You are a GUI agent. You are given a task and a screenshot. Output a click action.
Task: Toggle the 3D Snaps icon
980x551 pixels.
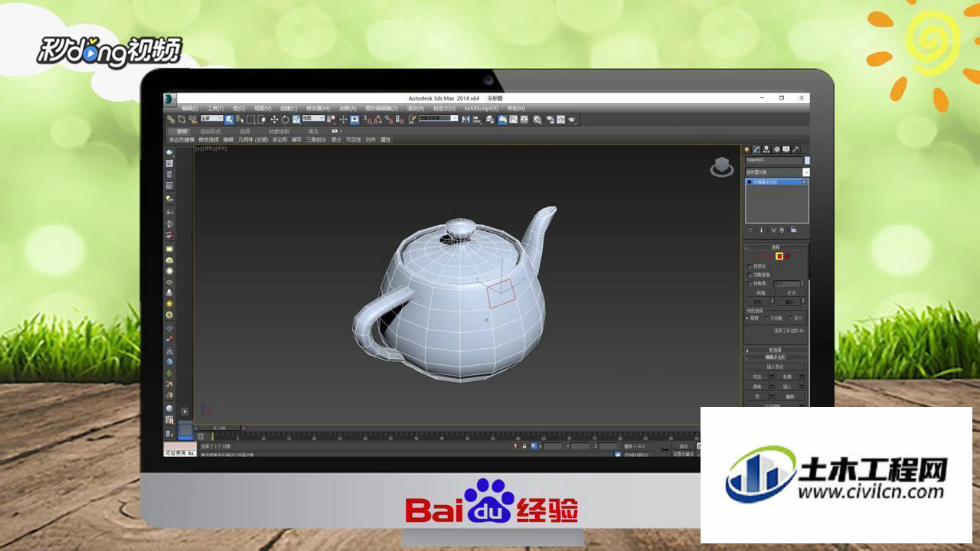click(x=369, y=119)
